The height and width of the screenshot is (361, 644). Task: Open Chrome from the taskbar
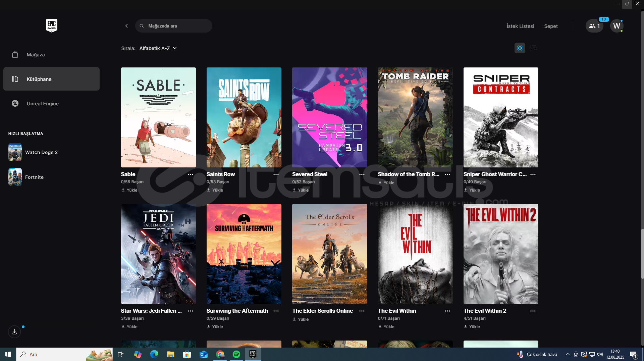[220, 354]
